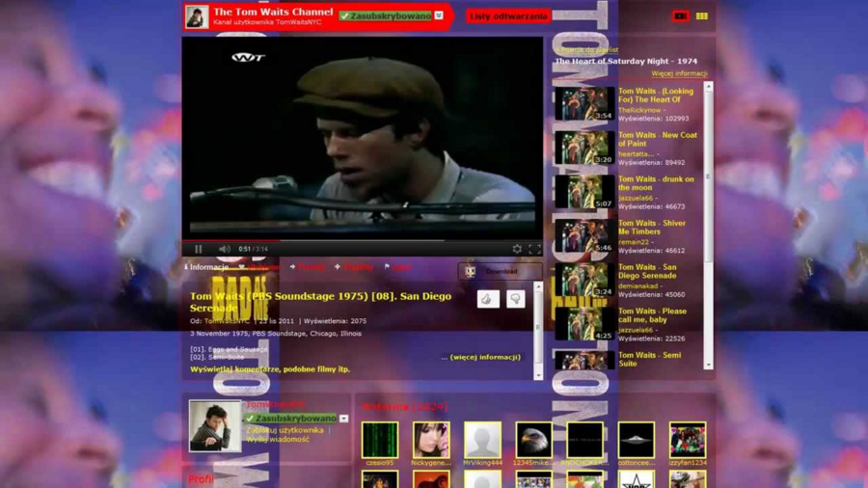Click Powrót do playlist link
The height and width of the screenshot is (488, 868).
(x=587, y=50)
